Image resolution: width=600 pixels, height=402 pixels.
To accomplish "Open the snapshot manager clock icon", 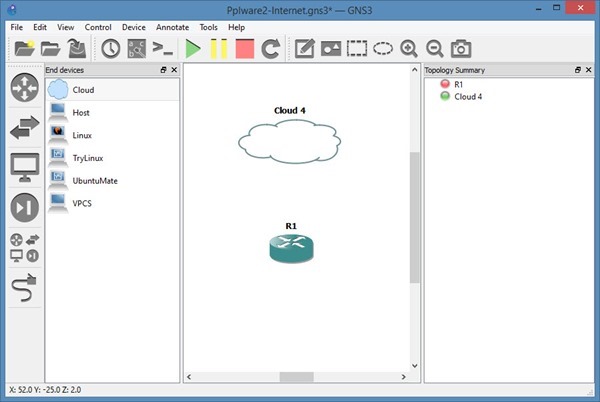I will pos(111,49).
